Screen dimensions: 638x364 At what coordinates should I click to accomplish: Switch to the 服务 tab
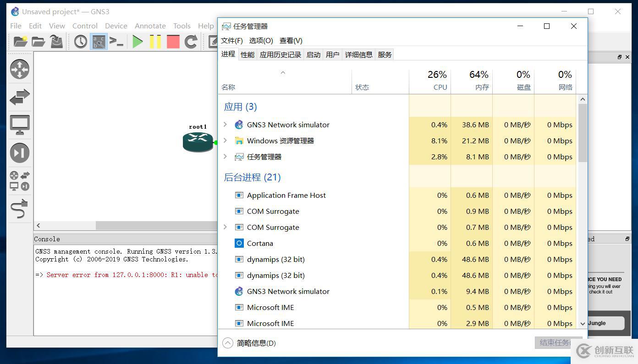385,55
